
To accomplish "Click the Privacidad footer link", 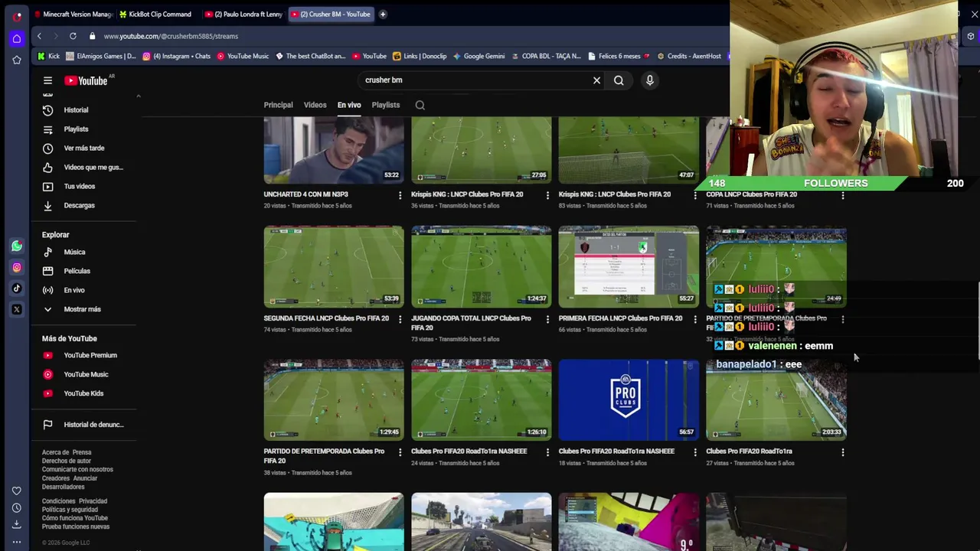I will coord(93,501).
